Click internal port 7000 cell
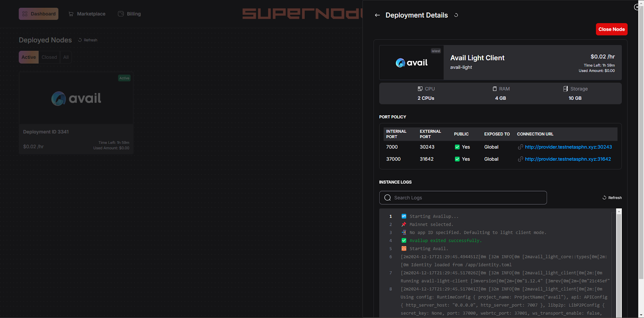 (392, 147)
